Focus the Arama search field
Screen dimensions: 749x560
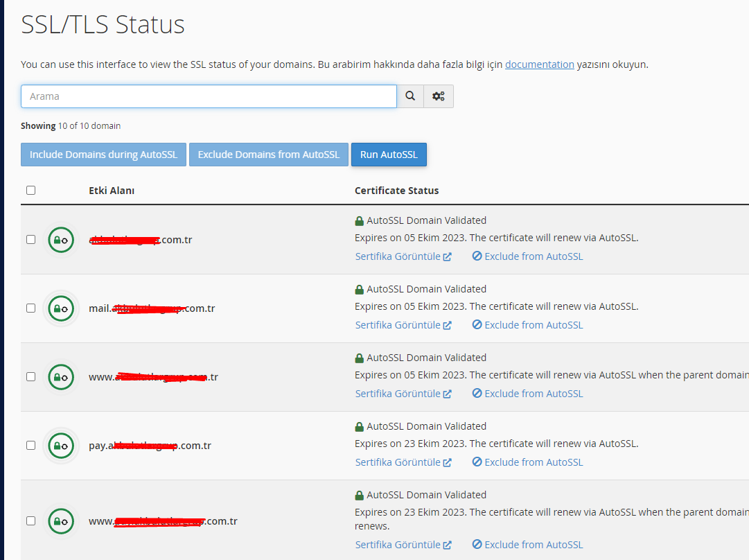point(209,96)
